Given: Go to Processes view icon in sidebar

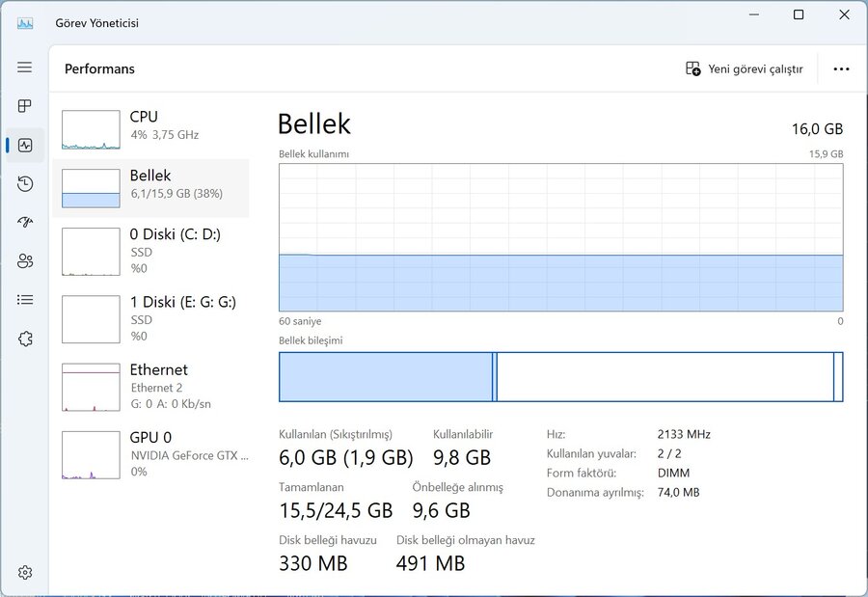Looking at the screenshot, I should click(x=24, y=106).
